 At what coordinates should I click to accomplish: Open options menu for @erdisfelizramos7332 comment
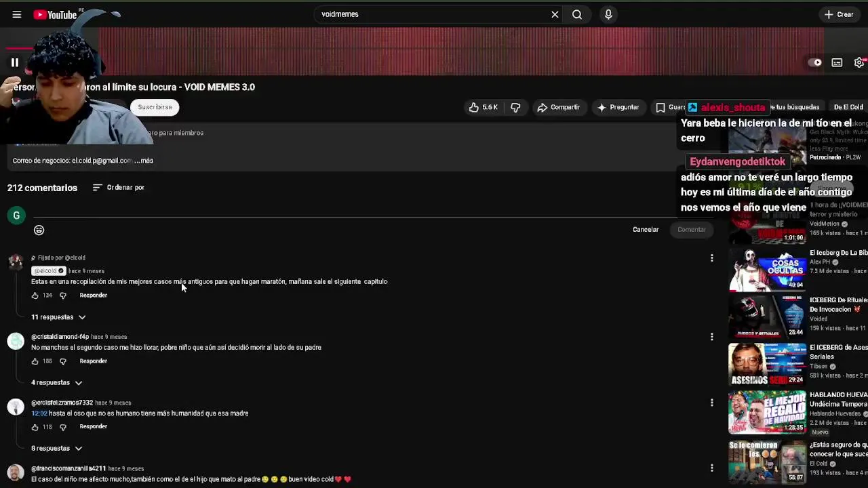711,403
